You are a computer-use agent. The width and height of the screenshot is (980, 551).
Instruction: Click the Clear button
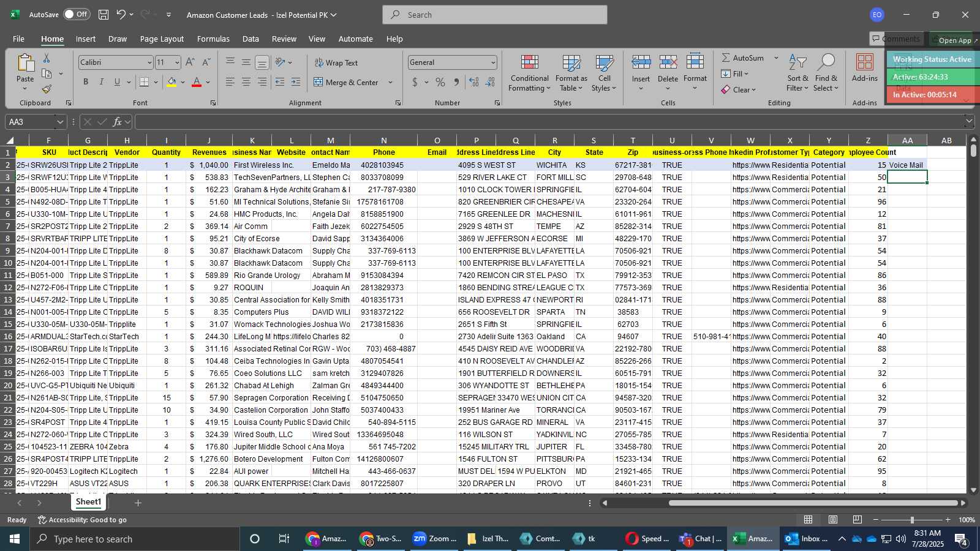click(x=739, y=89)
